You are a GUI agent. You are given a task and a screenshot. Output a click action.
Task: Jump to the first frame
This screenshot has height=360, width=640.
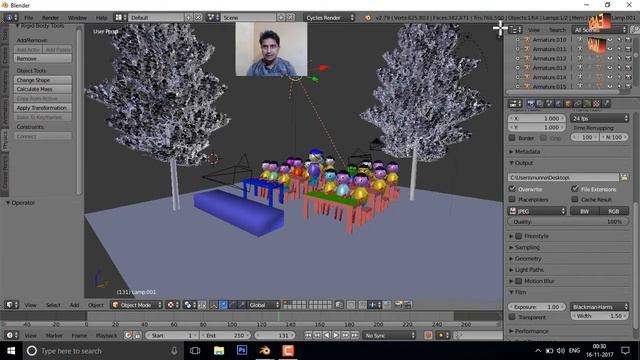click(308, 336)
